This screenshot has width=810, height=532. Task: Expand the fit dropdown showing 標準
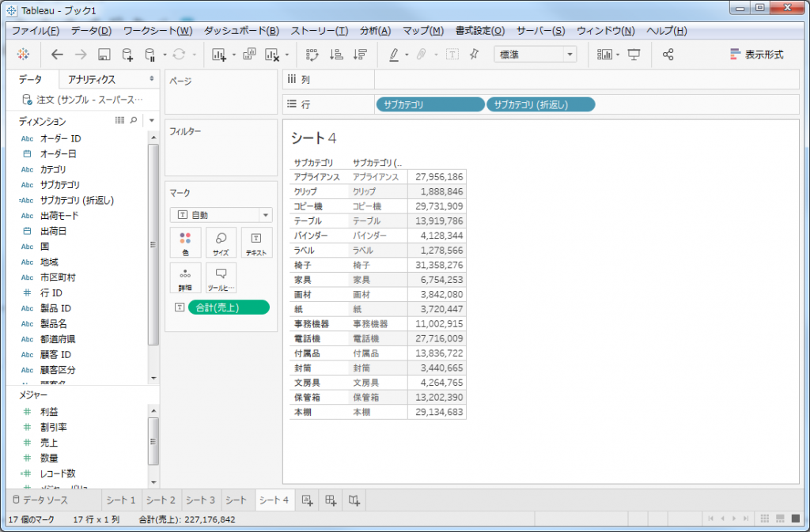[x=536, y=55]
